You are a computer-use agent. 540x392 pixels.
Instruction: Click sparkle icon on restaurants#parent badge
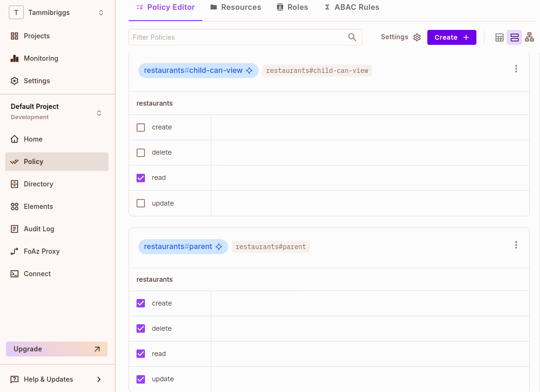pos(219,247)
